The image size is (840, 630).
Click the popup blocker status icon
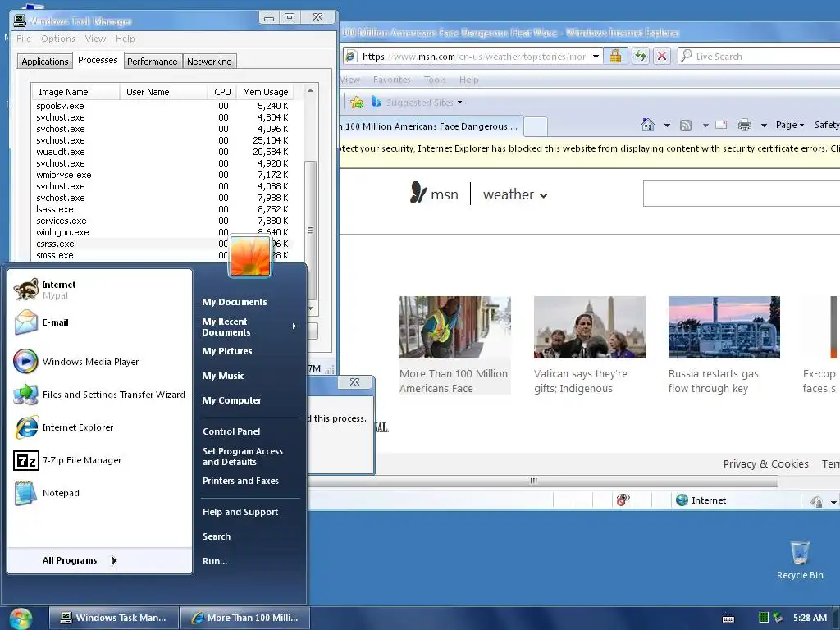click(x=622, y=500)
